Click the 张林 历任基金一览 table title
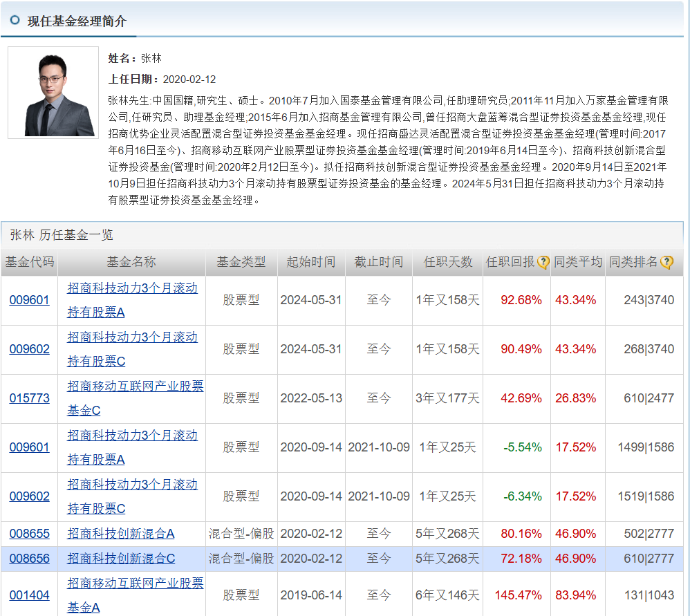The image size is (690, 616). tap(62, 235)
